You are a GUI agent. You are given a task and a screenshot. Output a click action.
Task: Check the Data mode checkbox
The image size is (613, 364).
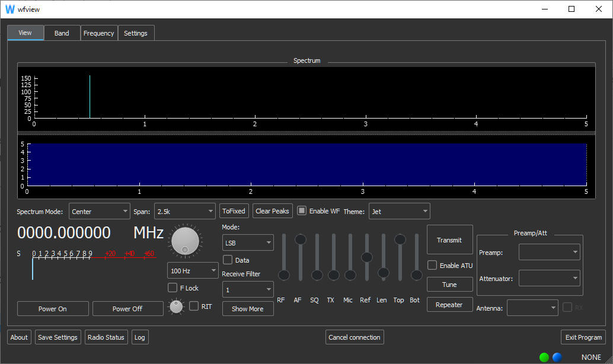(228, 260)
